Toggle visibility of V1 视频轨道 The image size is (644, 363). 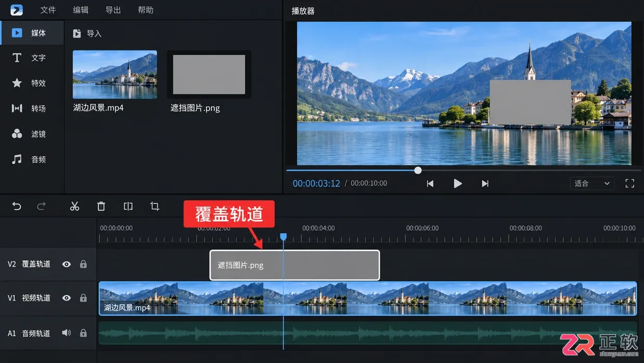67,298
